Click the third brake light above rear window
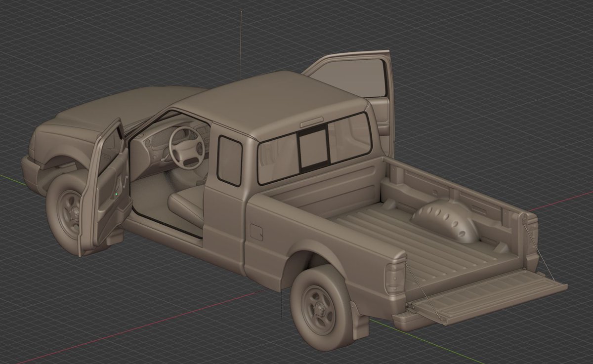Viewport: 593px width, 364px height. (312, 122)
